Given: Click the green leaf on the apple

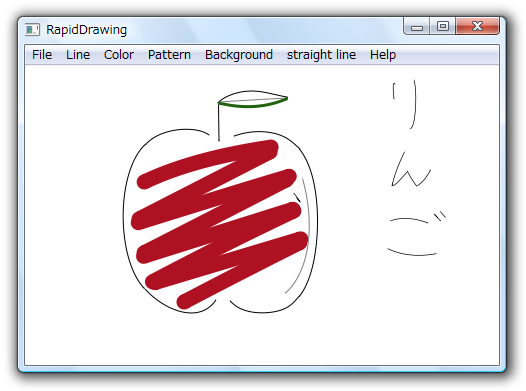Looking at the screenshot, I should pyautogui.click(x=253, y=99).
